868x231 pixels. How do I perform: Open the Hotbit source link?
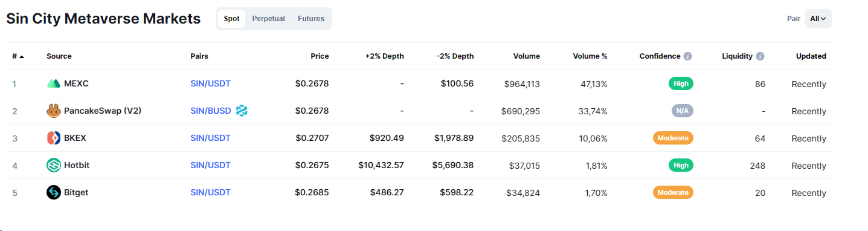77,165
